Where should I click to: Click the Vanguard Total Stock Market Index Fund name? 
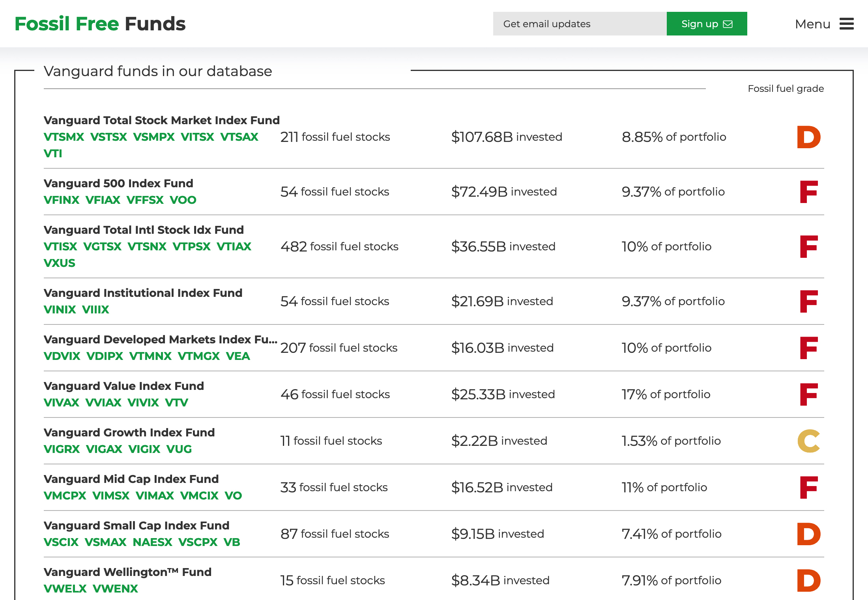click(x=162, y=120)
